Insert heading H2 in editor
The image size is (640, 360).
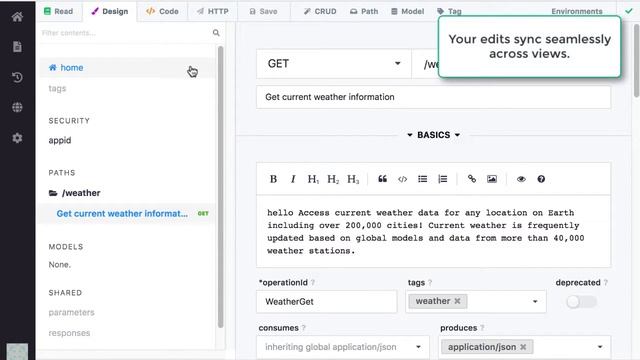(333, 179)
